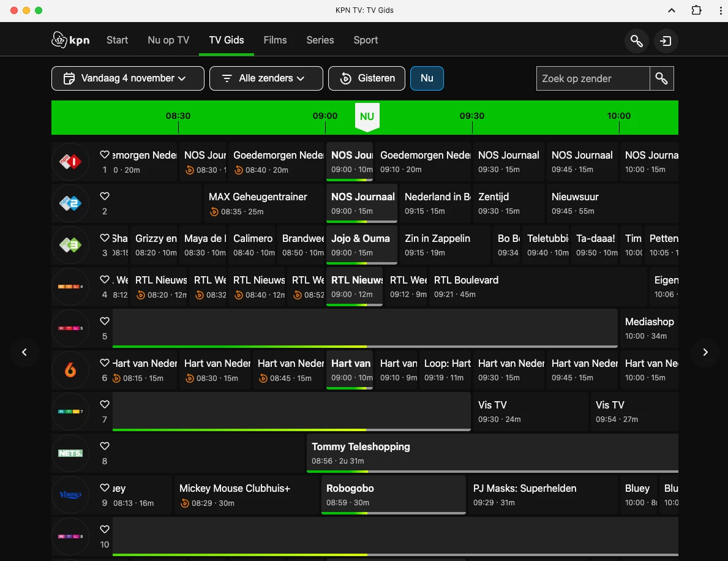Open the Series tab

(x=320, y=40)
